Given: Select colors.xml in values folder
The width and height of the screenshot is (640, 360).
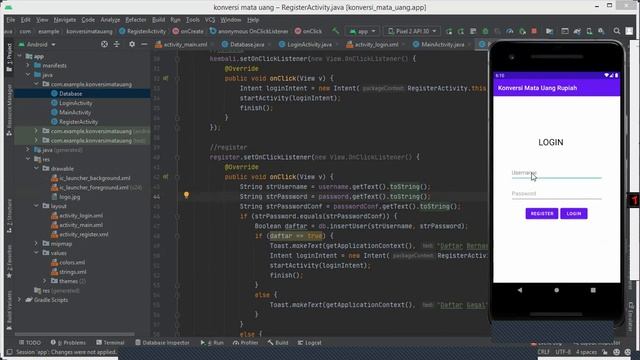Looking at the screenshot, I should 72,262.
